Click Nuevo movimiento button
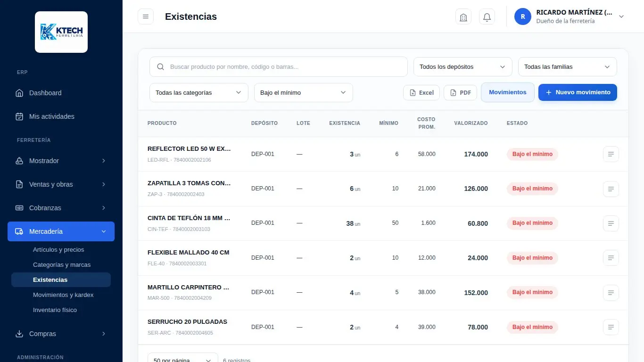This screenshot has width=644, height=362. 578,92
